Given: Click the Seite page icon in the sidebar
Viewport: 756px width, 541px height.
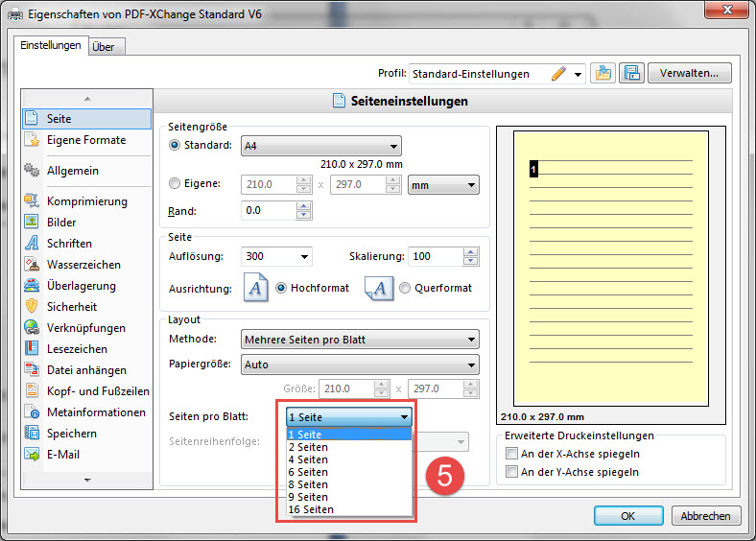Looking at the screenshot, I should [32, 118].
